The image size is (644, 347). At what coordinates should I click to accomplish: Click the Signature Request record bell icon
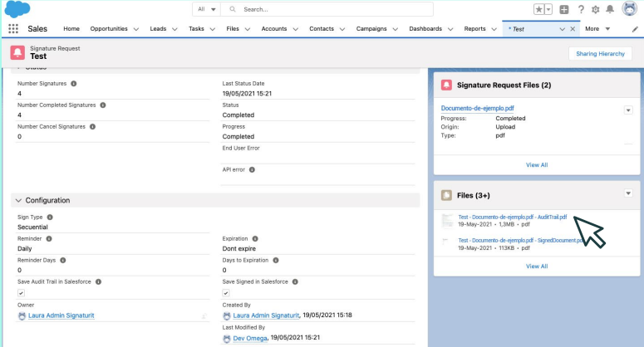point(17,52)
